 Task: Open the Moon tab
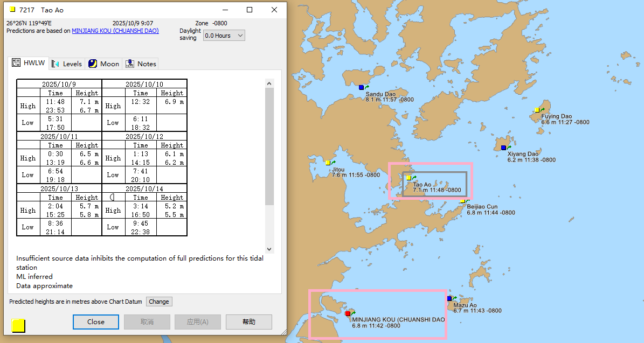click(103, 64)
